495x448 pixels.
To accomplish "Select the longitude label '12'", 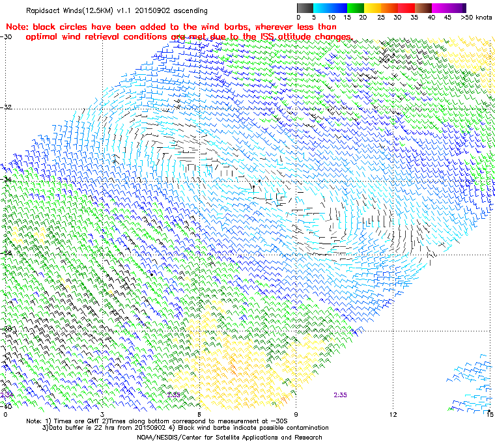I will tap(393, 414).
